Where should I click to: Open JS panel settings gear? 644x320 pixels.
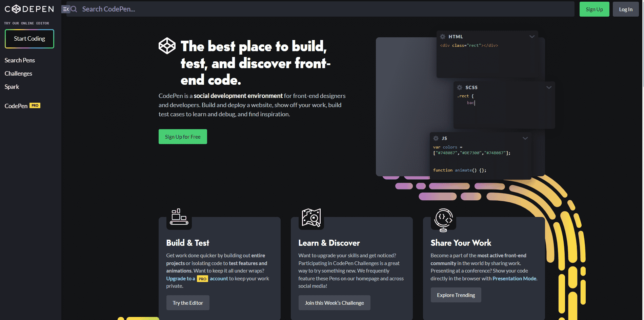pos(436,138)
